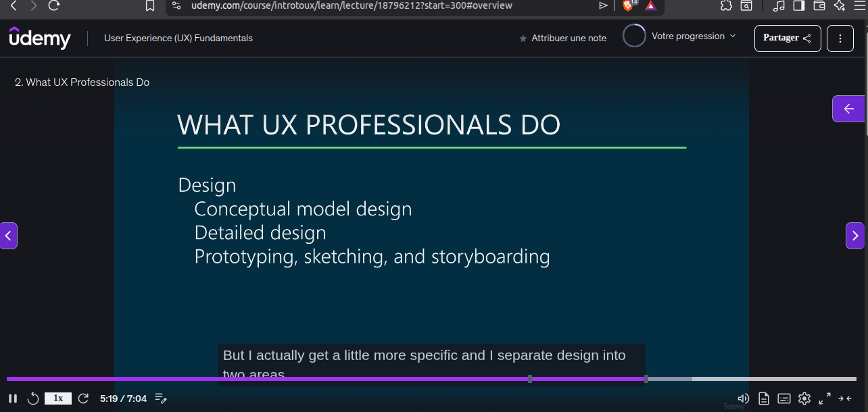Go to the previous lecture

(9, 236)
